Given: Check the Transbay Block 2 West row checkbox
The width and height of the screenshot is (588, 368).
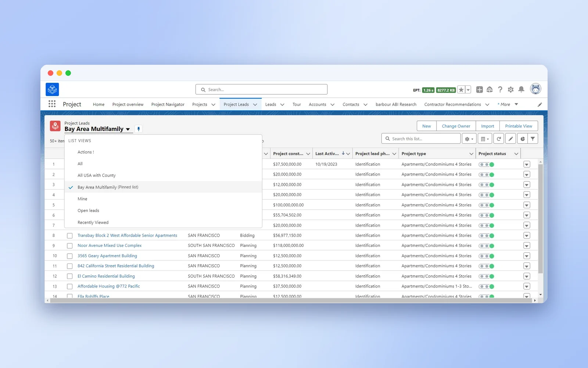Looking at the screenshot, I should [69, 236].
